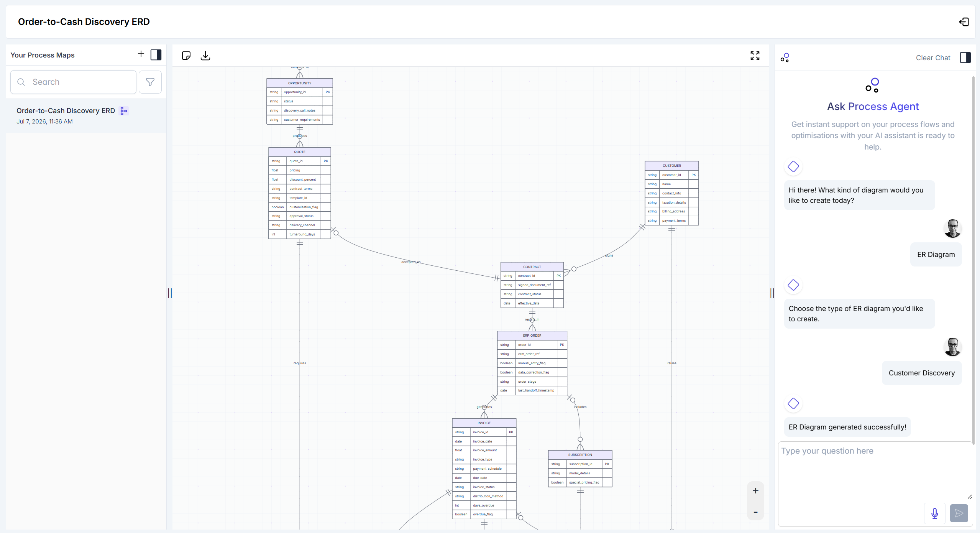
Task: Select the OPPORTUNITY entity header
Action: (300, 83)
